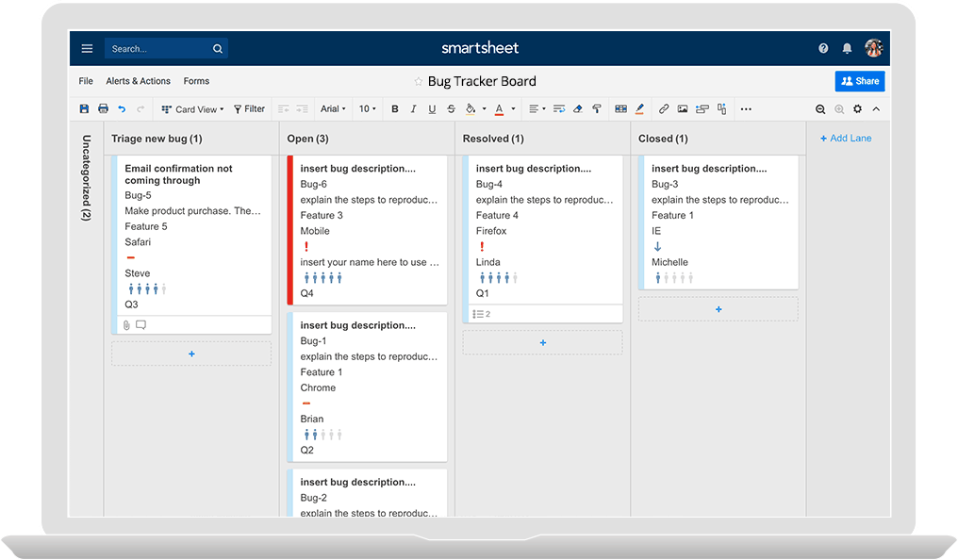The height and width of the screenshot is (560, 958).
Task: Undo the last change
Action: [123, 109]
